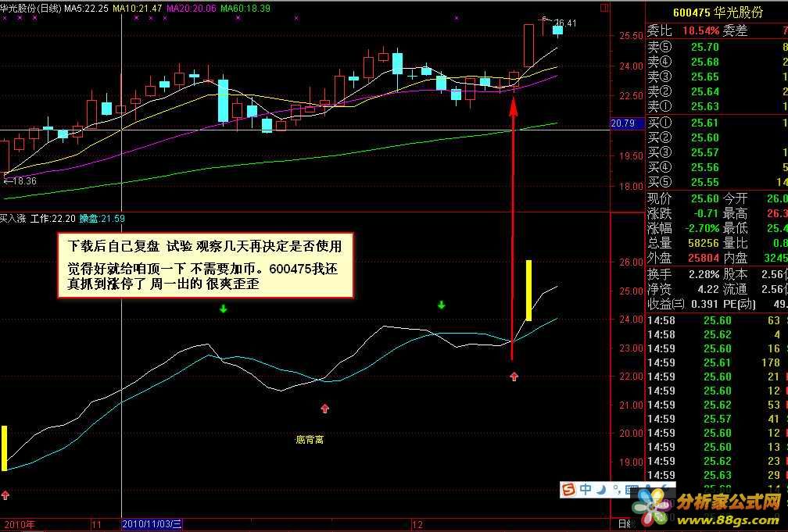Click the green sell arrow below the yellow note
Viewport: 788px width, 532px height.
(223, 309)
